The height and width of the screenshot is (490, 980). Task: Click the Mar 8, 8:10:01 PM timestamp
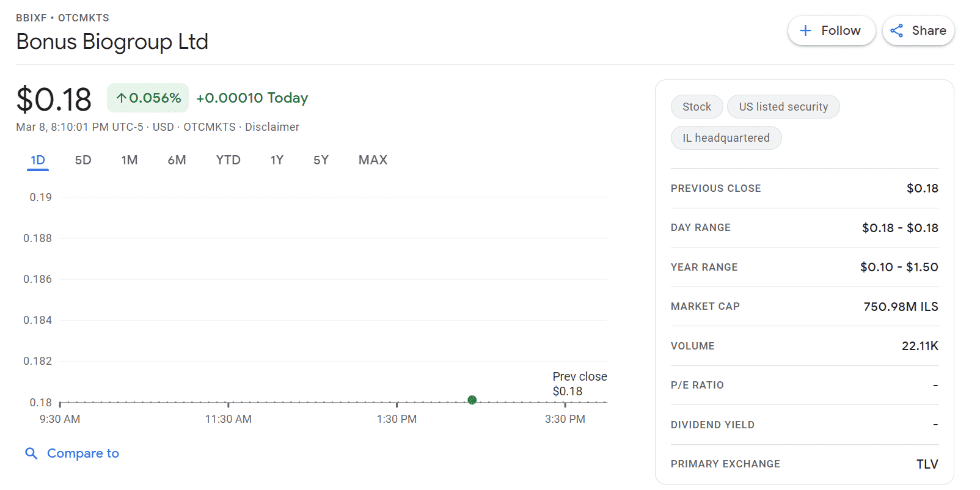click(79, 127)
